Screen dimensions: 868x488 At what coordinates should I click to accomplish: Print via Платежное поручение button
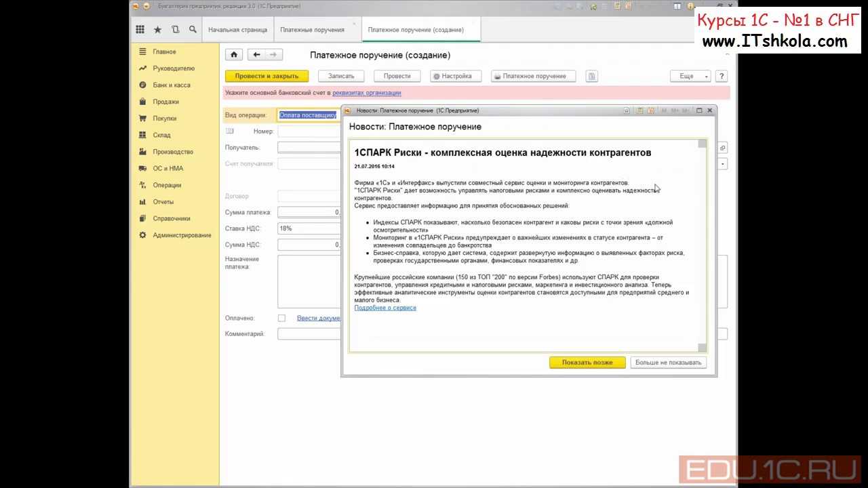point(534,76)
